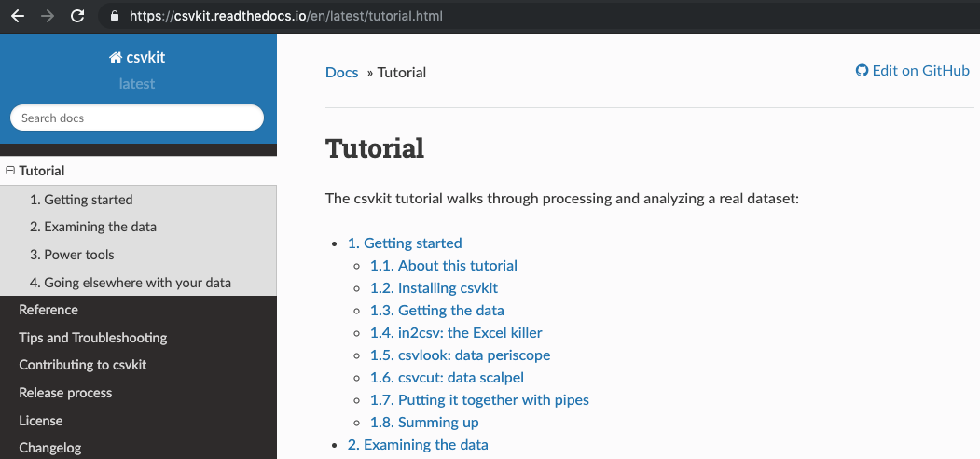Open '1.8. Summing up'
The image size is (980, 459).
424,422
